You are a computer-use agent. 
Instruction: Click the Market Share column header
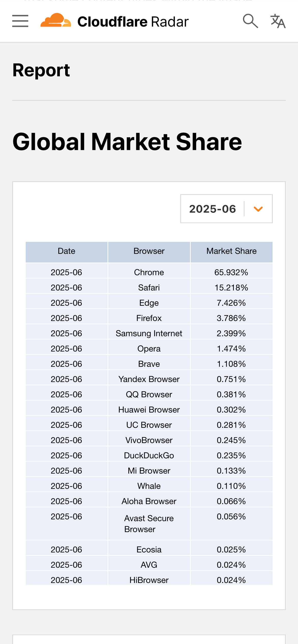(x=232, y=251)
